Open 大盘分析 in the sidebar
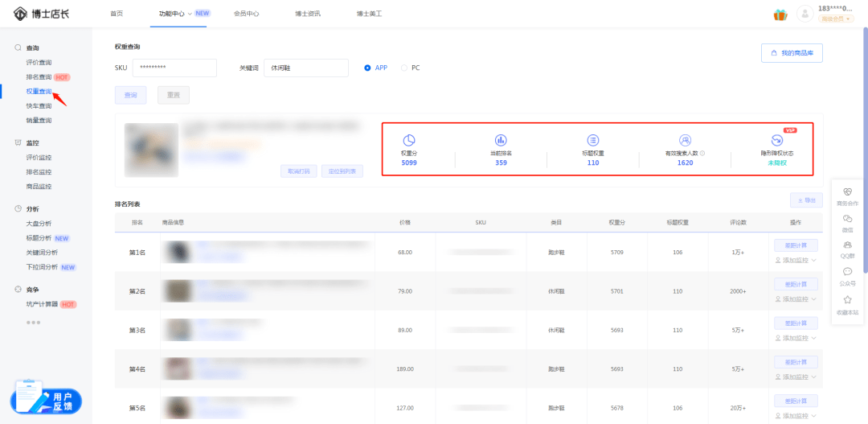The height and width of the screenshot is (424, 868). pyautogui.click(x=39, y=224)
